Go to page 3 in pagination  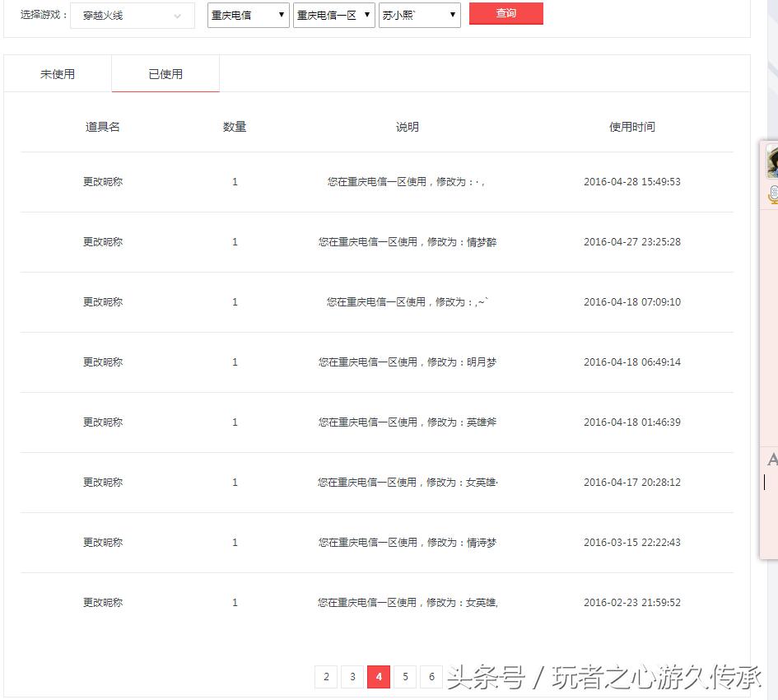pyautogui.click(x=352, y=677)
